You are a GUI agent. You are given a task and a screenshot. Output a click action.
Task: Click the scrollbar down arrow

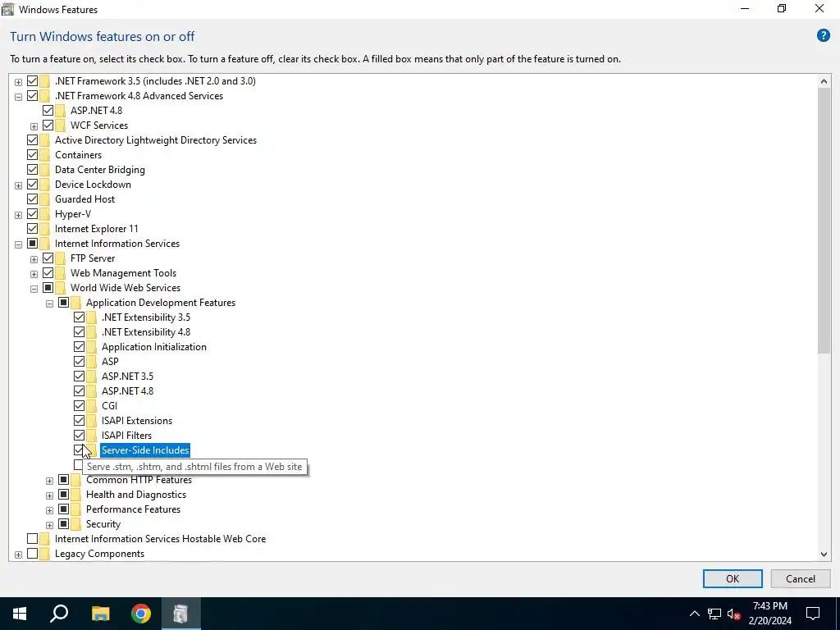pyautogui.click(x=824, y=554)
